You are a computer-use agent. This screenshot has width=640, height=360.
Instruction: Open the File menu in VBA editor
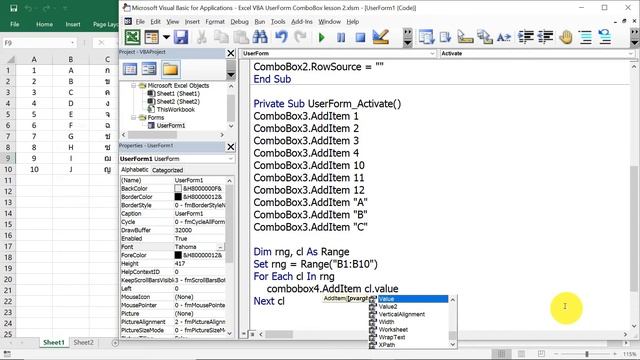coord(140,22)
